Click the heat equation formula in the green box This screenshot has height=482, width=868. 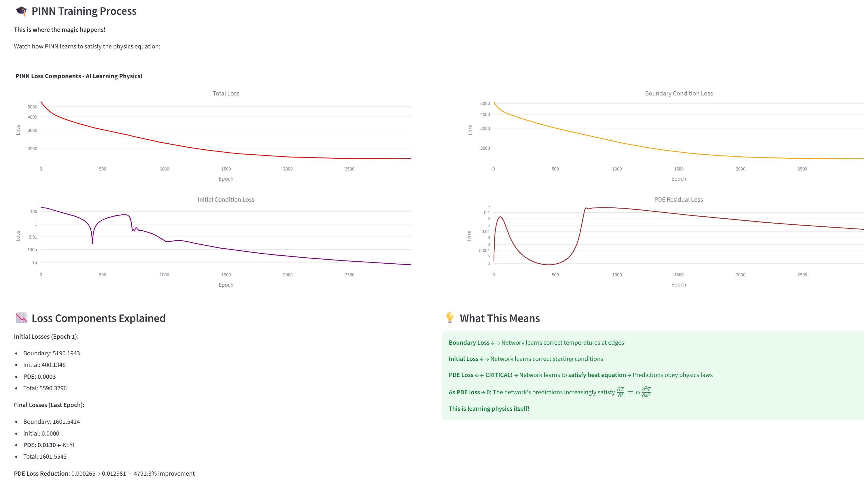pos(634,392)
